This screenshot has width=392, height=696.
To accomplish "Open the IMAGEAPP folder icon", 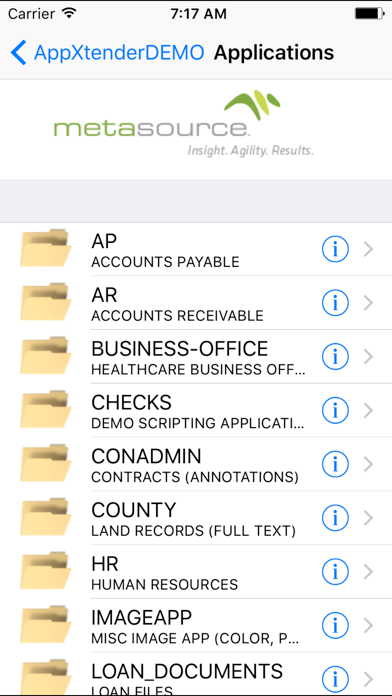I will pyautogui.click(x=45, y=625).
